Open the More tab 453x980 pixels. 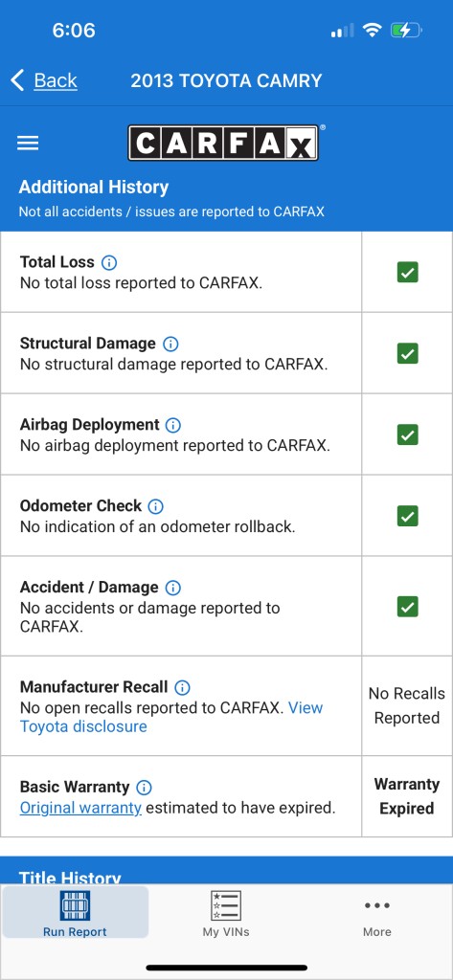[376, 913]
